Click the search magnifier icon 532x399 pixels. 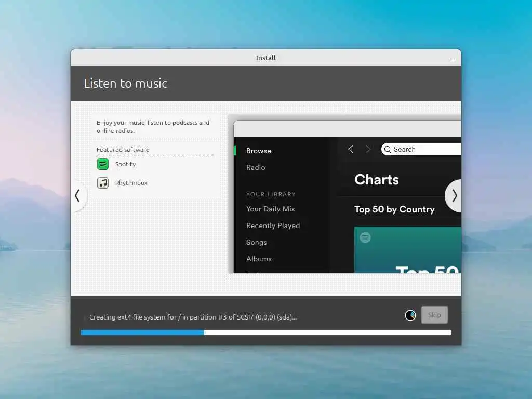click(x=388, y=149)
